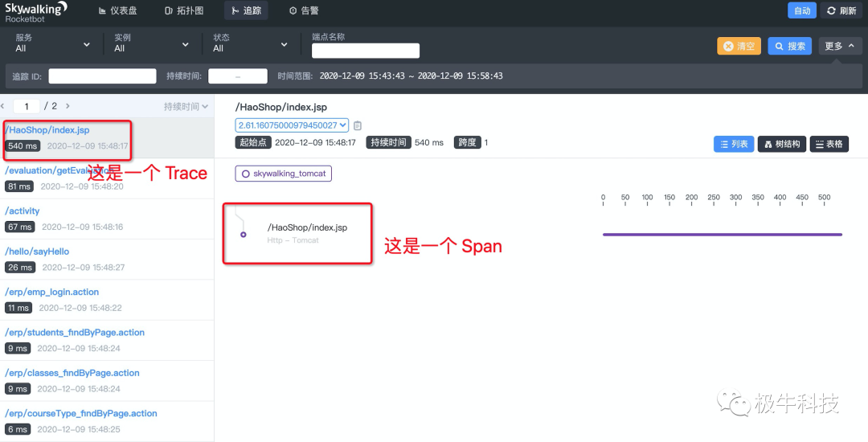Image resolution: width=868 pixels, height=442 pixels.
Task: Go to previous trace list page
Action: [x=3, y=105]
